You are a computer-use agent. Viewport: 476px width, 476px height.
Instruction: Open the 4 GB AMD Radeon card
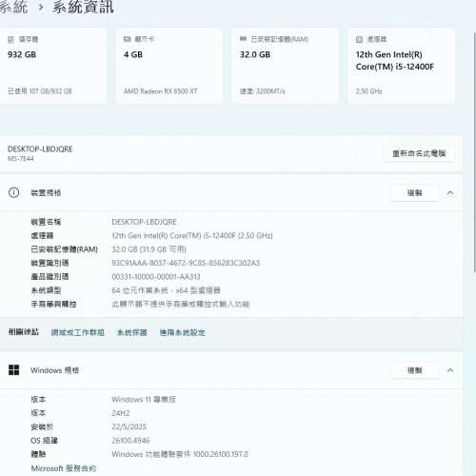pos(169,66)
